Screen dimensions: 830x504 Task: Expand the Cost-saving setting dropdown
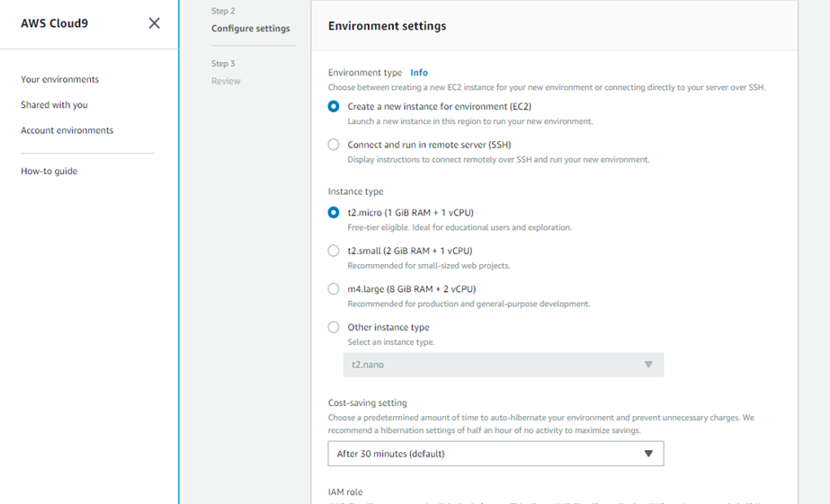(x=495, y=454)
